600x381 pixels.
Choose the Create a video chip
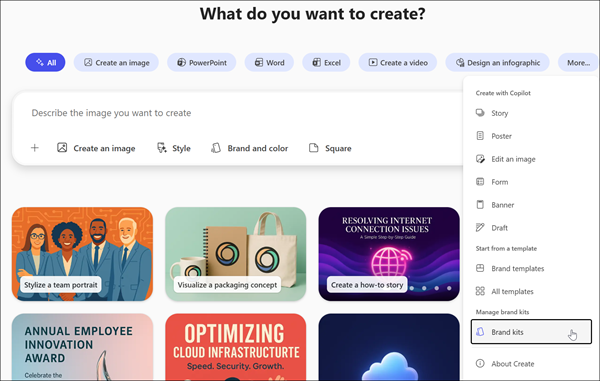point(398,62)
